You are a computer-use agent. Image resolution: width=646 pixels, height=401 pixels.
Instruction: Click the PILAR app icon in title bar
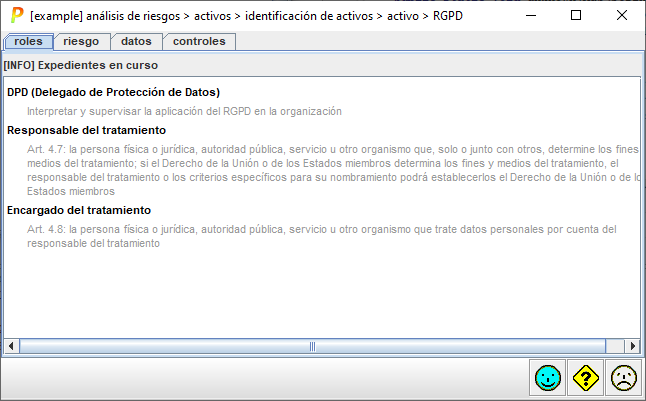(x=16, y=16)
